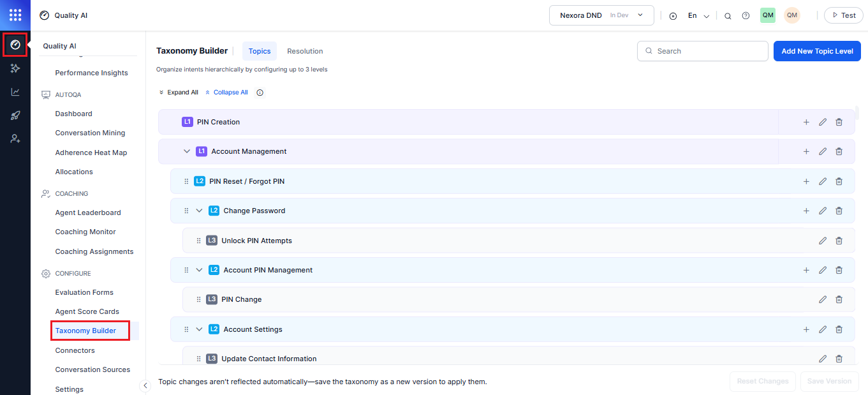Switch to the Topics tab

pyautogui.click(x=260, y=51)
